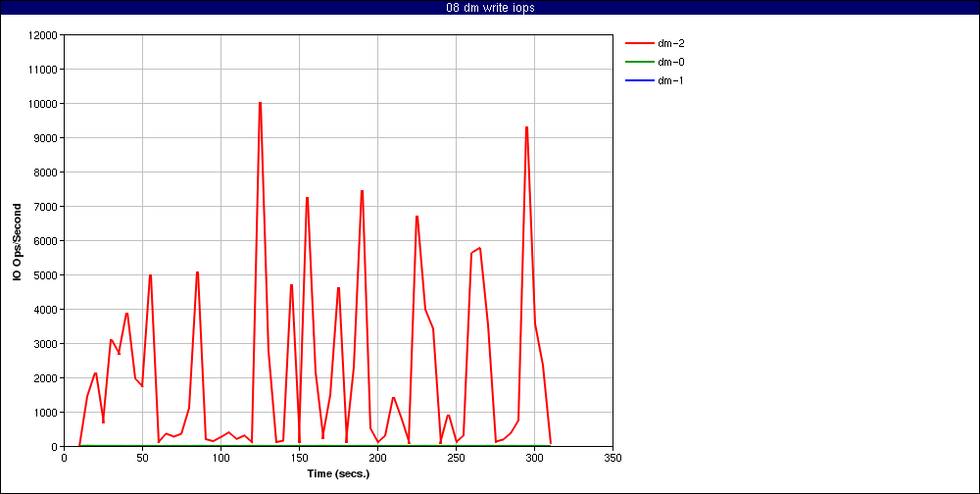Click the 350 x-axis tick value
The height and width of the screenshot is (494, 980).
pyautogui.click(x=613, y=458)
